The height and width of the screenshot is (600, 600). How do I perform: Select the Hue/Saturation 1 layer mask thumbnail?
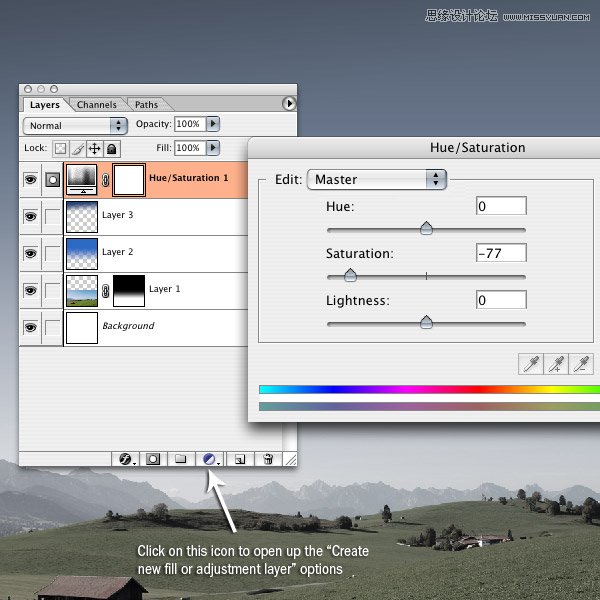point(129,179)
